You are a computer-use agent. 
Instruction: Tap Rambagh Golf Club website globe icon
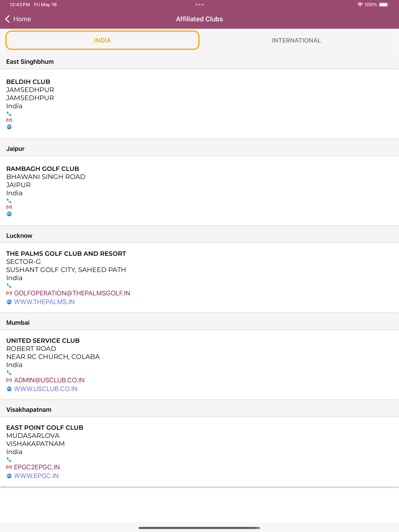9,214
